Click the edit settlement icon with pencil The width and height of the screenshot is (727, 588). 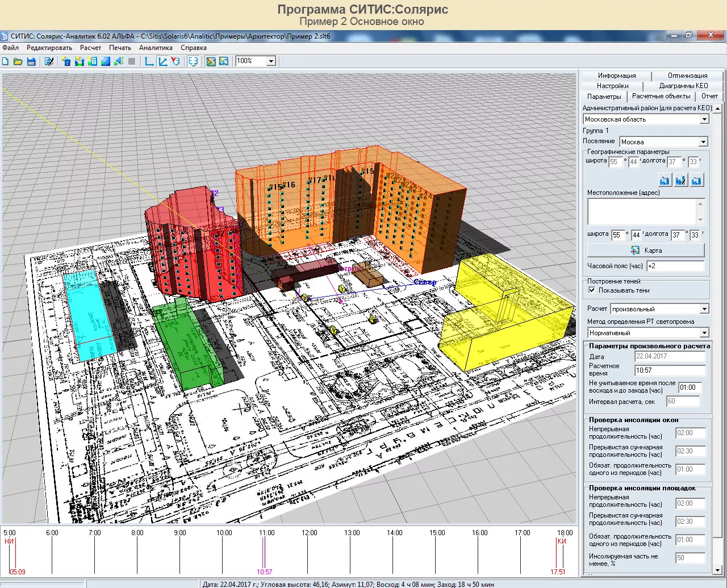click(x=680, y=181)
